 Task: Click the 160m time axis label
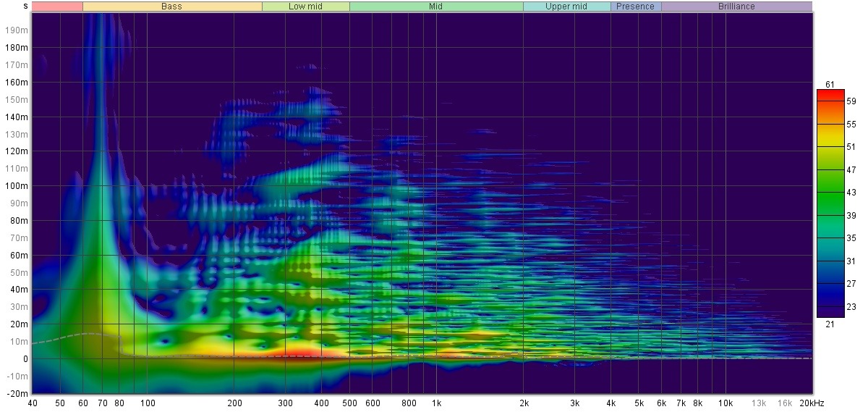click(17, 83)
